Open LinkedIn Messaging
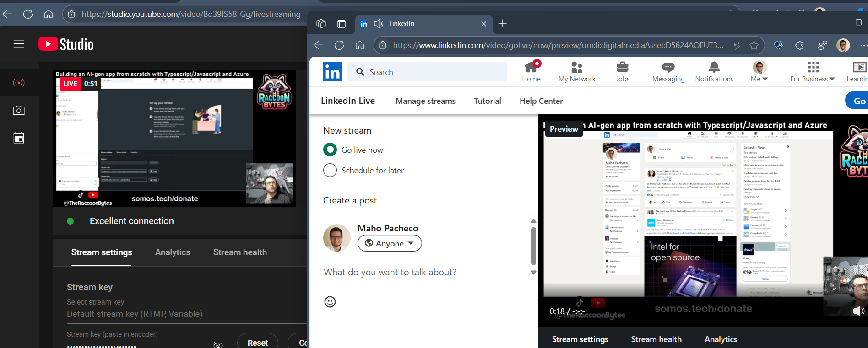Image resolution: width=868 pixels, height=348 pixels. pos(668,72)
